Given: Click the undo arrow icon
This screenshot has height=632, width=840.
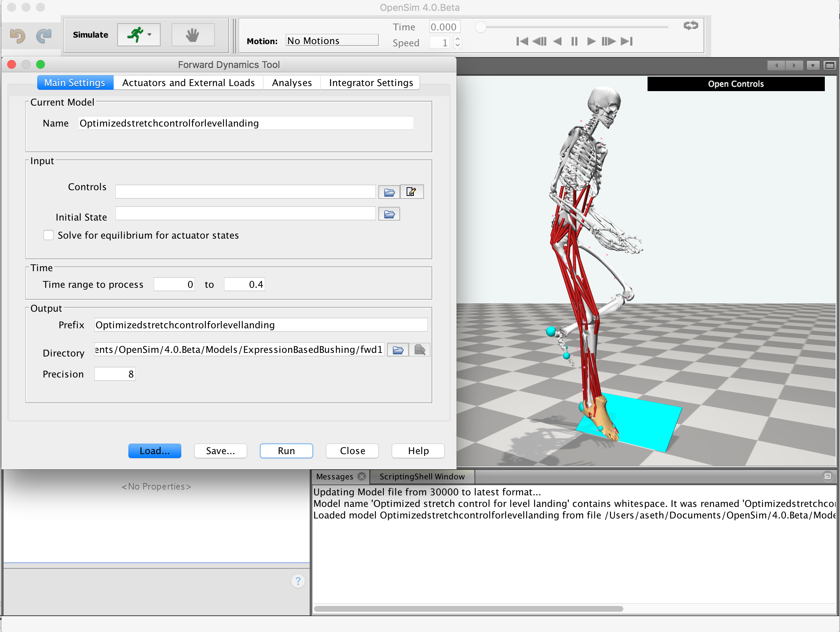Looking at the screenshot, I should tap(17, 35).
